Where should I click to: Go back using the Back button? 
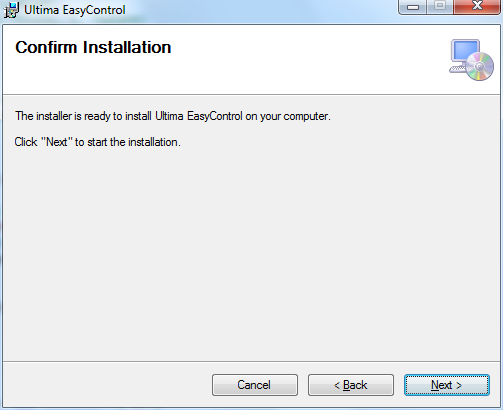pyautogui.click(x=351, y=385)
